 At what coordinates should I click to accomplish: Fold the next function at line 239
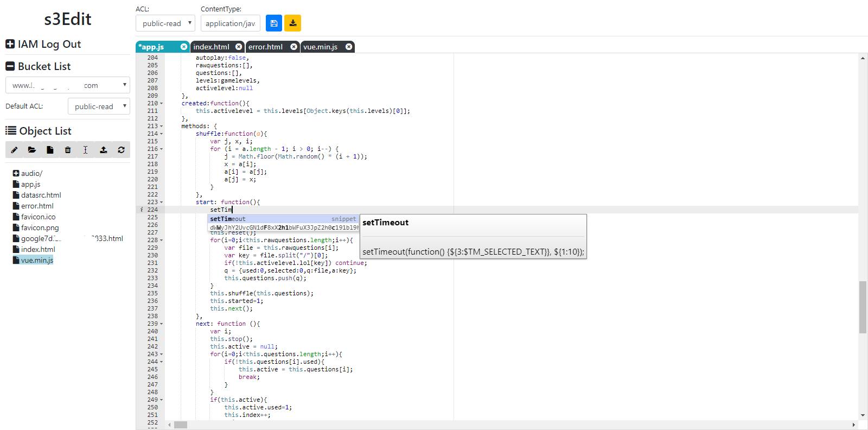click(x=161, y=324)
